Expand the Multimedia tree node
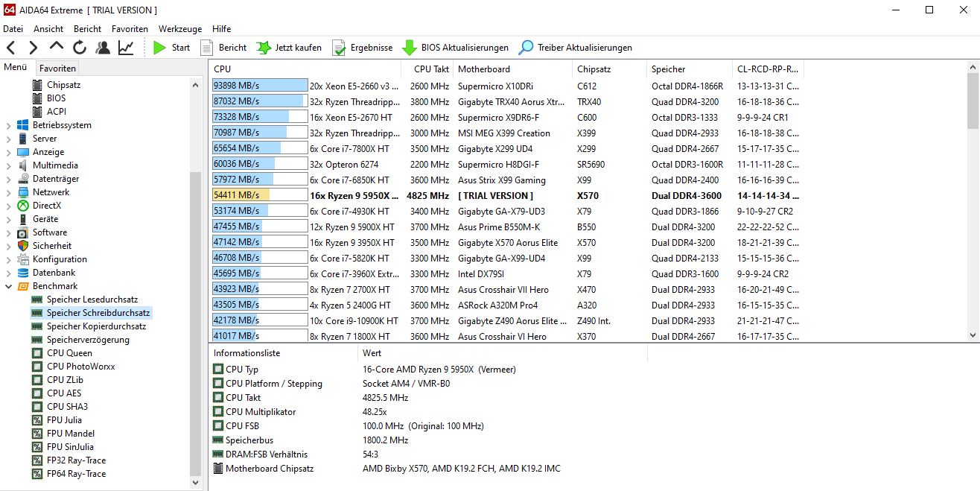Screen dimensions: 980x491 point(9,165)
